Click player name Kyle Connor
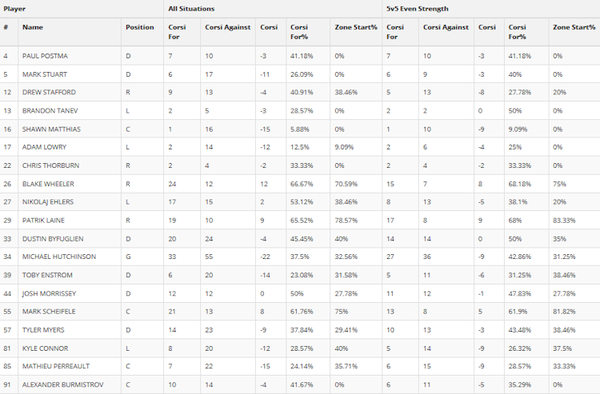Screen dimensions: 600x394 point(45,348)
